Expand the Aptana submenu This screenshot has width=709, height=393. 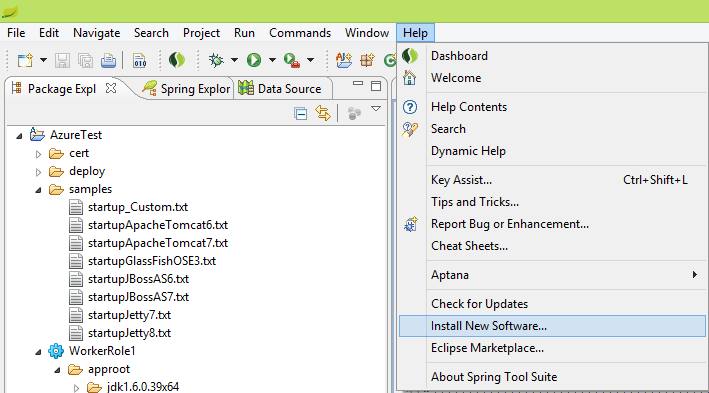552,275
